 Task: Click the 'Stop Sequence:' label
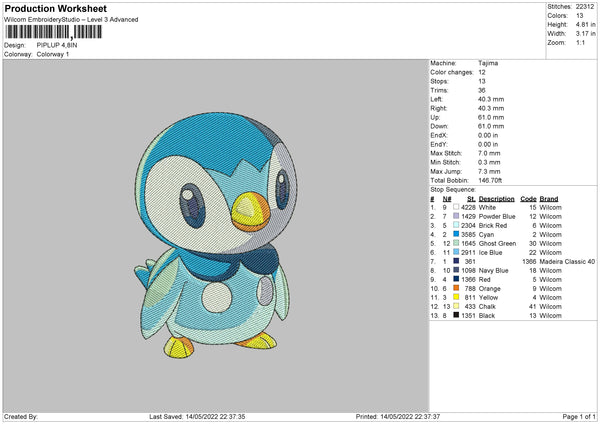(453, 190)
